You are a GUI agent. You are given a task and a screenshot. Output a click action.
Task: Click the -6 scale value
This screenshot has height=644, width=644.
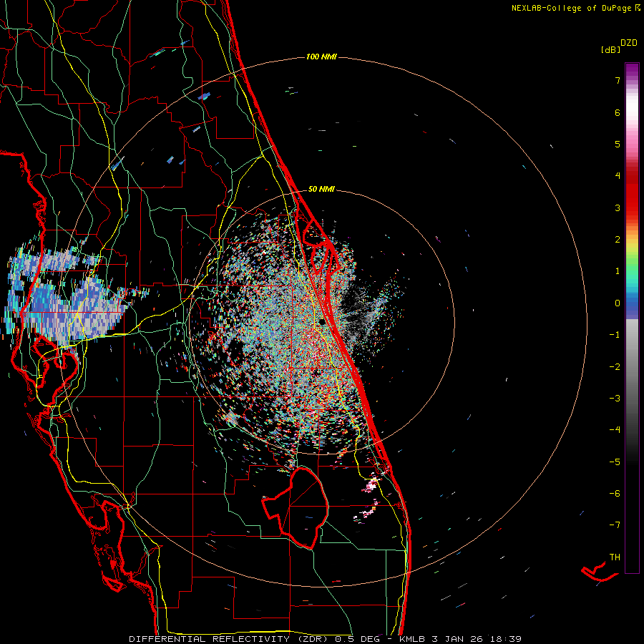[615, 494]
